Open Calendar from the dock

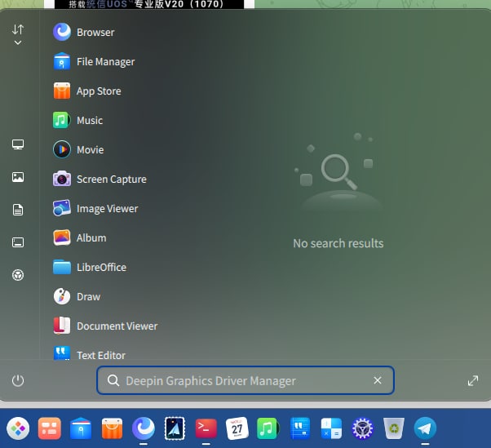coord(237,428)
